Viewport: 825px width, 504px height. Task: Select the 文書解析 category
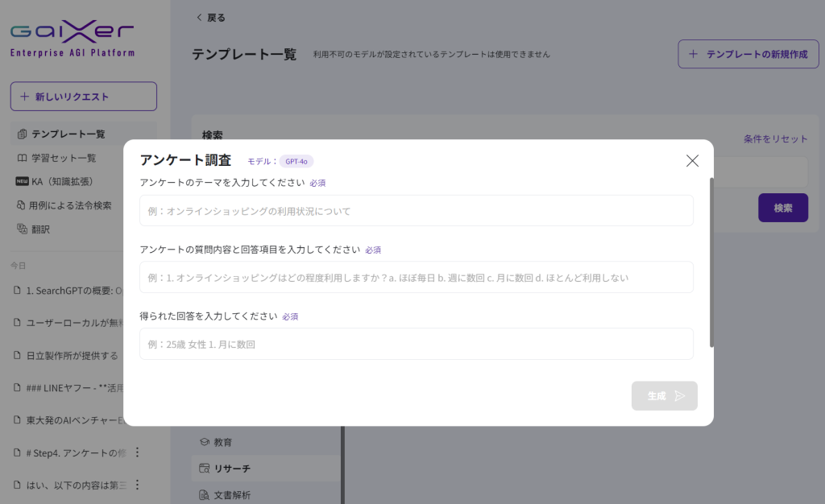[231, 494]
